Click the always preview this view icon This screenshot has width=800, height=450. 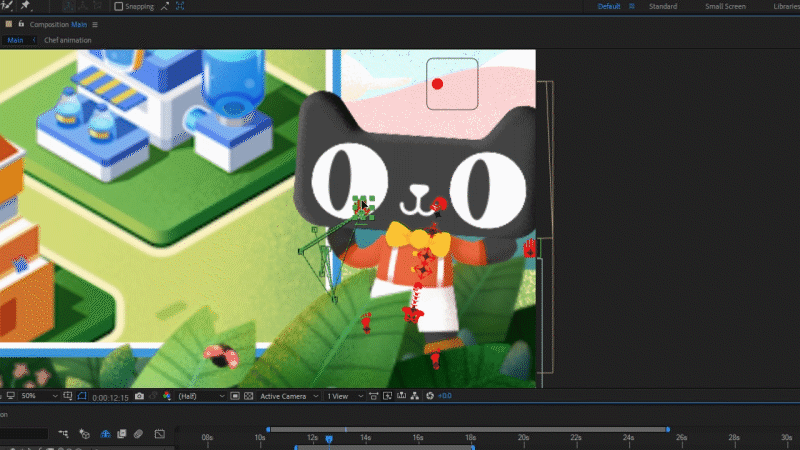click(x=10, y=396)
